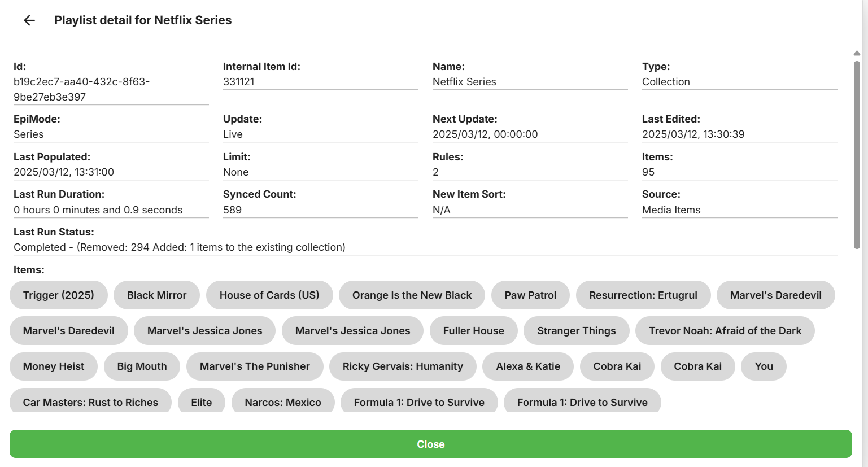
Task: Select the Stranger Things item
Action: tap(576, 331)
